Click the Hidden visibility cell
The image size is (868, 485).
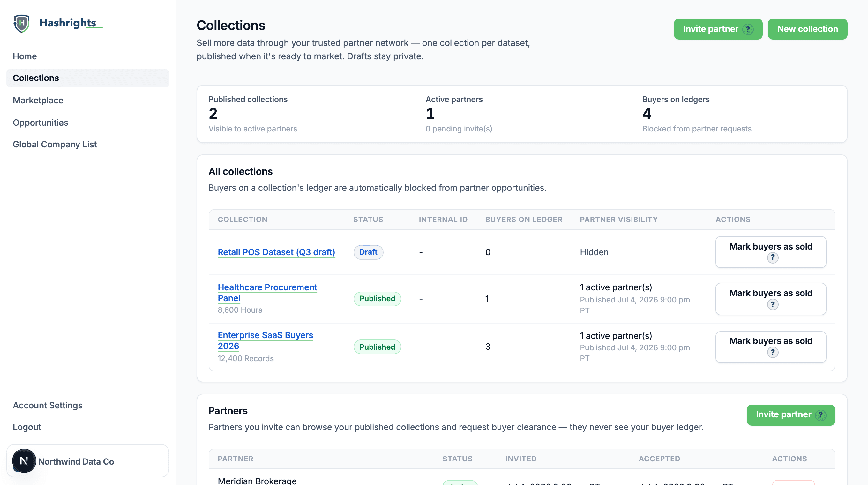tap(594, 252)
